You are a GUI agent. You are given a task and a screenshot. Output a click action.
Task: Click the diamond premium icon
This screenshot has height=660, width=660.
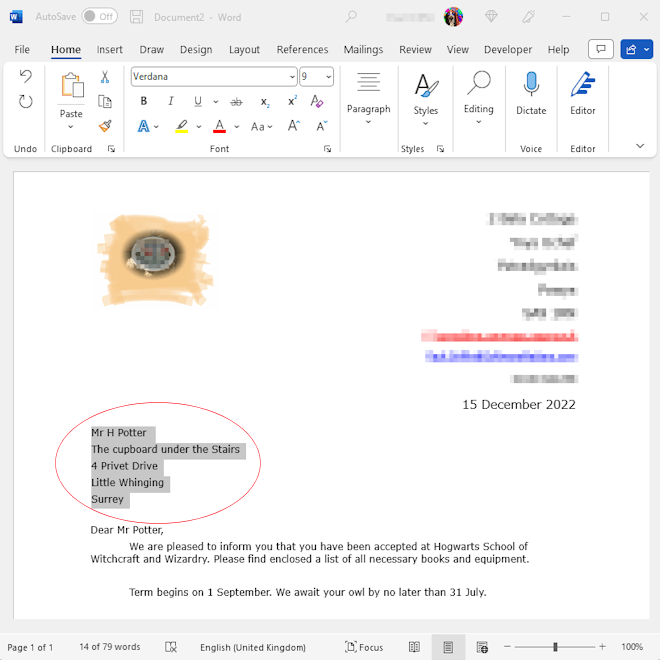491,17
